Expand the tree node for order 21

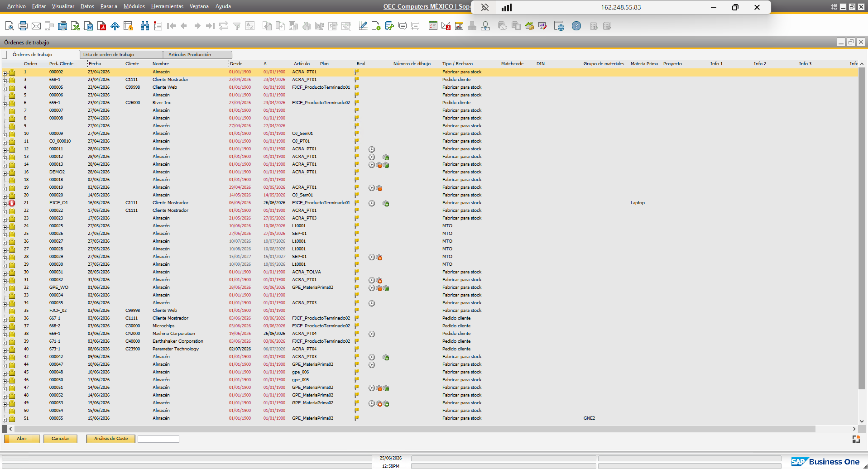(5, 204)
